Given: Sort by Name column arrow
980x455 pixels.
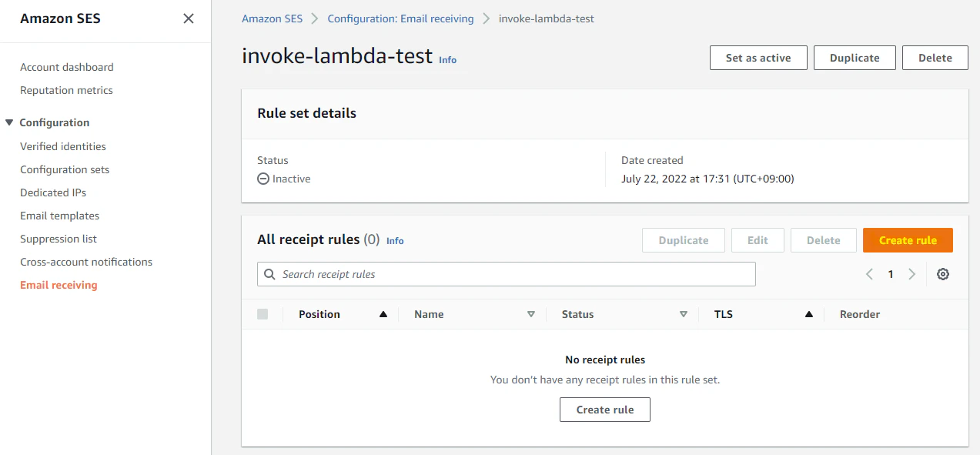Looking at the screenshot, I should 530,314.
